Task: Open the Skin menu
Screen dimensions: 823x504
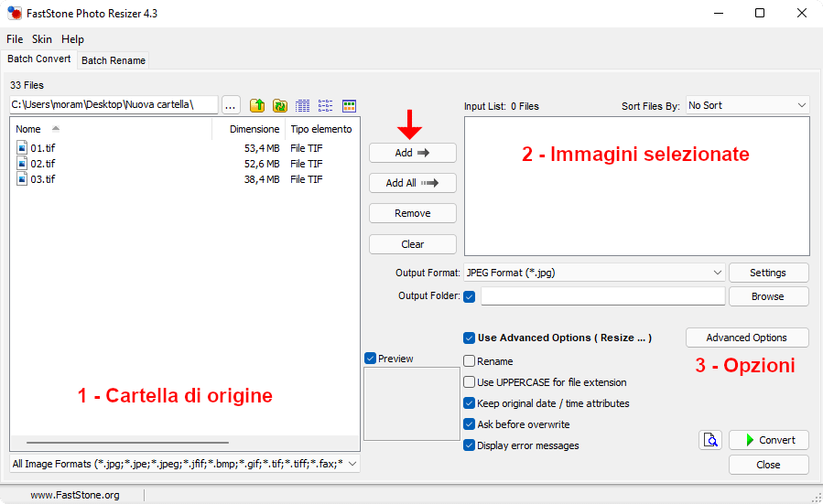Action: (41, 38)
